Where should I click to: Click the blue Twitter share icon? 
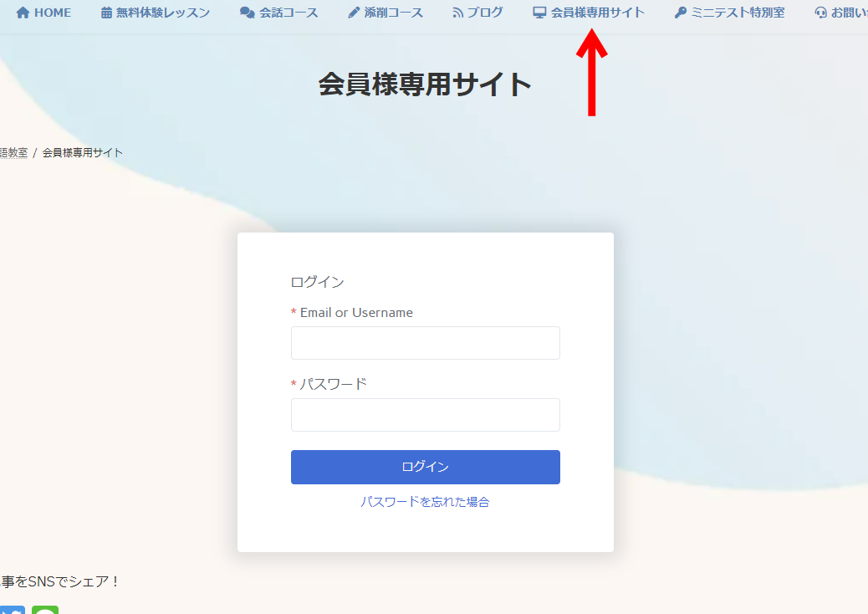click(13, 610)
